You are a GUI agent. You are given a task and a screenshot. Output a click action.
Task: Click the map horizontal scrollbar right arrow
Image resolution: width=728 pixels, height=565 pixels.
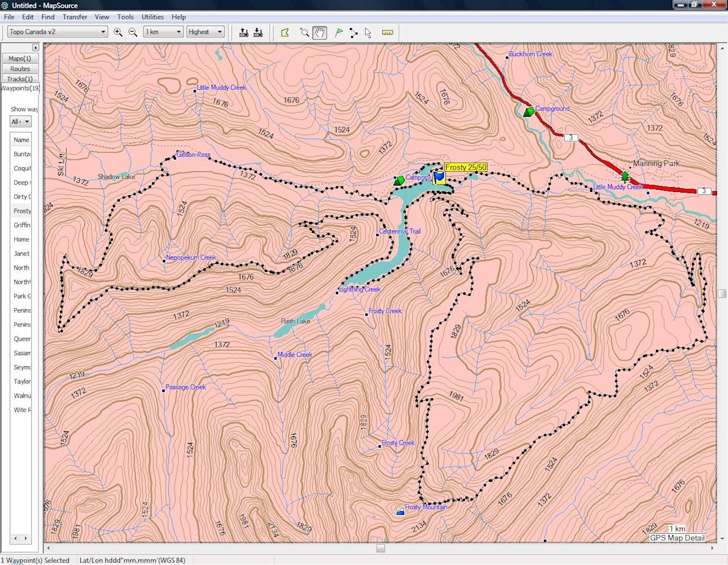[712, 548]
